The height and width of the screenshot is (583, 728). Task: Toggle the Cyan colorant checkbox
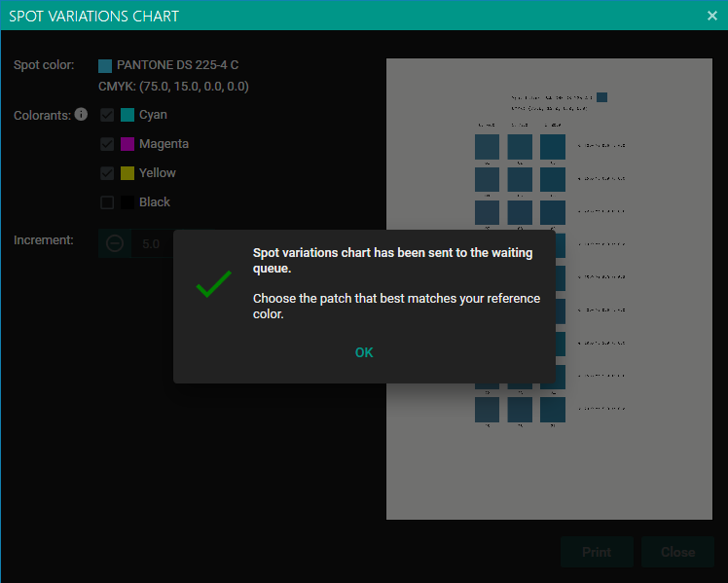[107, 115]
